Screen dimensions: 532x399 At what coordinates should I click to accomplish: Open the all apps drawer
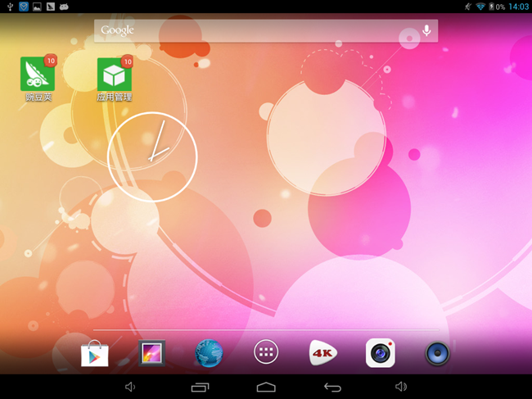(266, 351)
